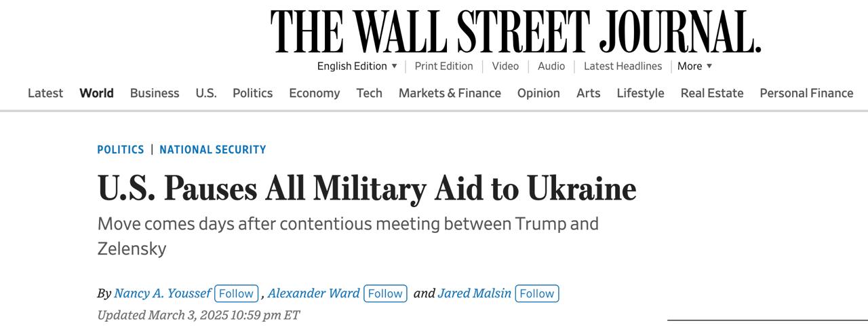
Task: Navigate to the Opinion section
Action: (x=538, y=93)
